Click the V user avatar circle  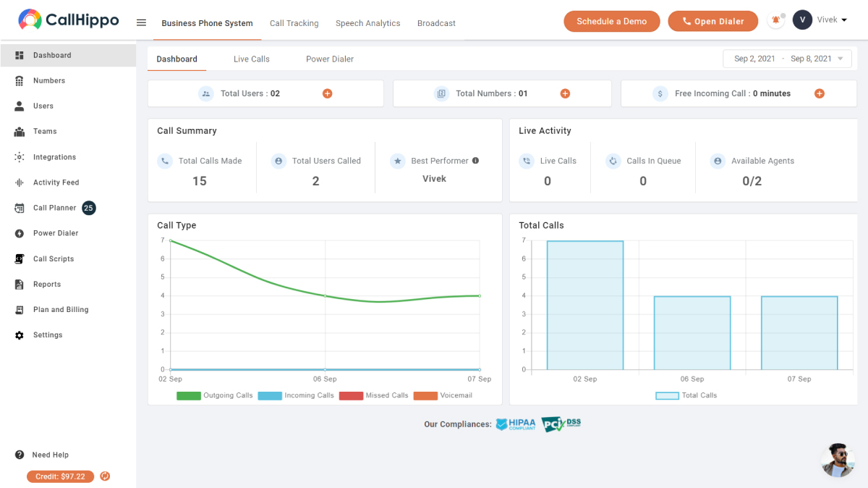click(x=802, y=20)
